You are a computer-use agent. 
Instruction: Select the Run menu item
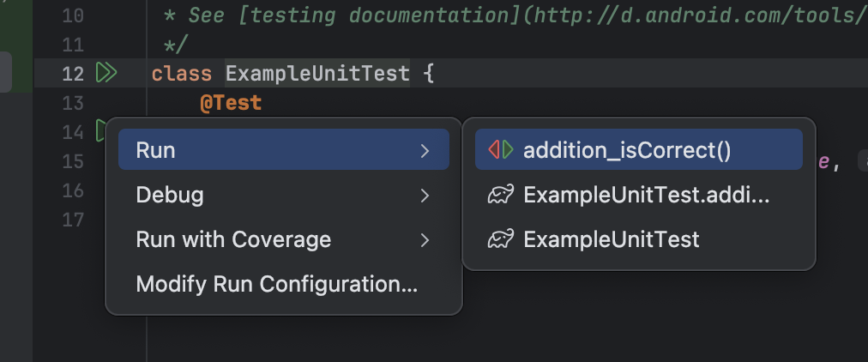pyautogui.click(x=156, y=150)
